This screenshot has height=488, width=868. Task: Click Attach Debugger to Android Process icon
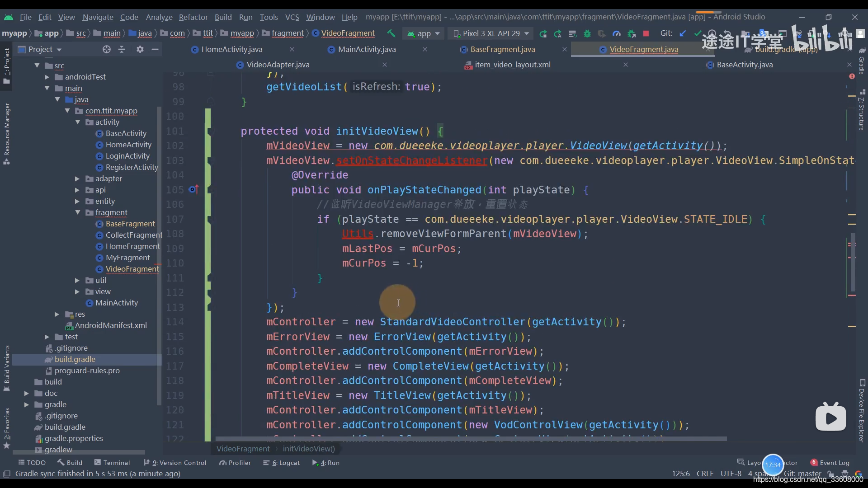point(632,33)
